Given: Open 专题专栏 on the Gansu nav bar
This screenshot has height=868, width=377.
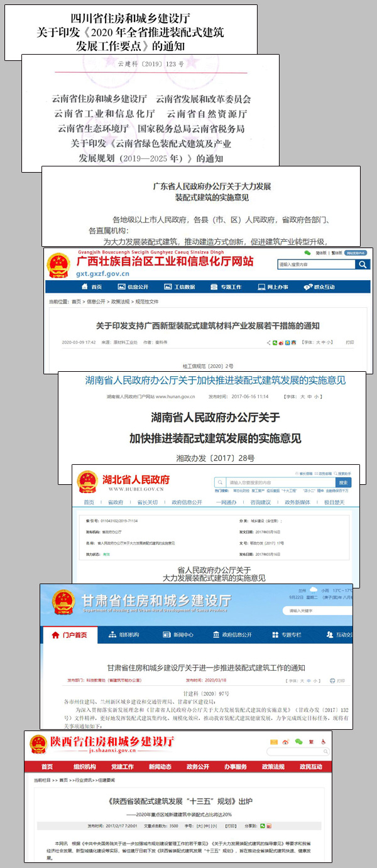Looking at the screenshot, I should (292, 635).
